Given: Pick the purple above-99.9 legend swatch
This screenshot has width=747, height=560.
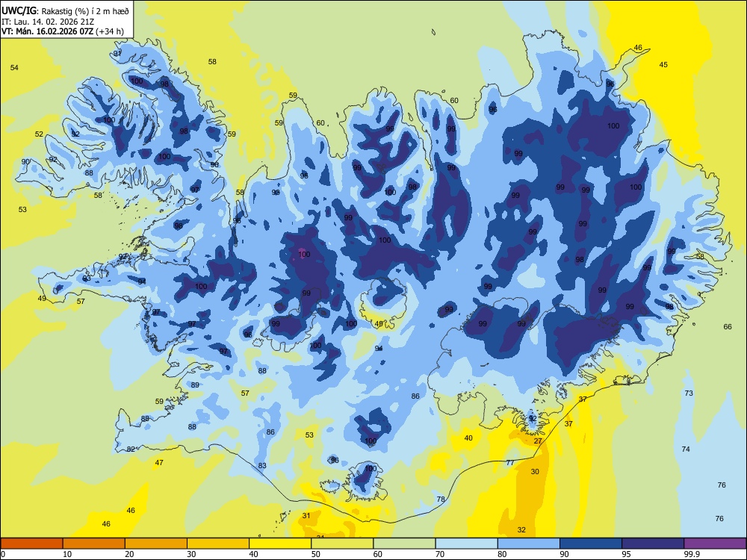Looking at the screenshot, I should [715, 544].
